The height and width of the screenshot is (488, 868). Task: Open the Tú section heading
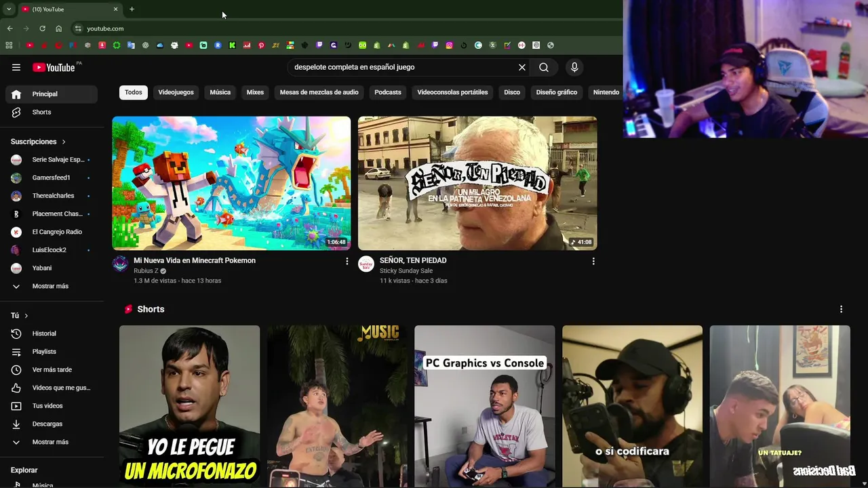click(x=20, y=316)
